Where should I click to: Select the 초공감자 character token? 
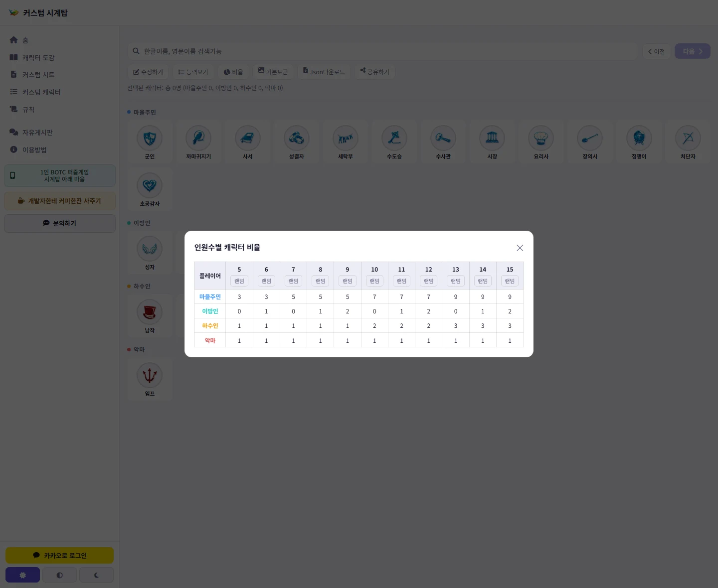pyautogui.click(x=150, y=189)
